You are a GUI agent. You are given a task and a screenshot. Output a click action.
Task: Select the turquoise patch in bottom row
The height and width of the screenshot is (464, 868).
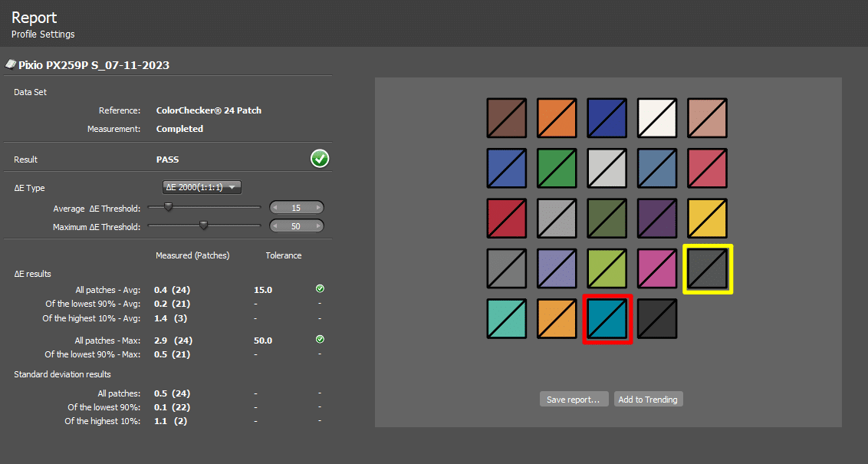coord(507,319)
